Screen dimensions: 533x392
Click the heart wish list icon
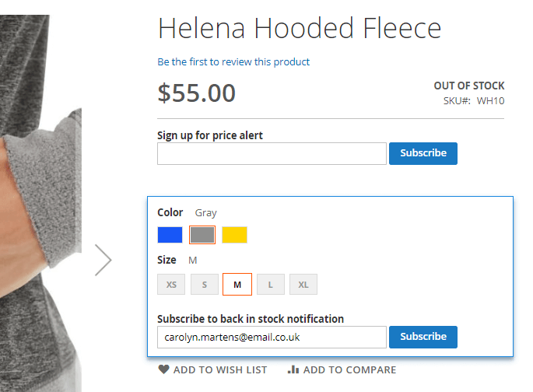click(163, 370)
